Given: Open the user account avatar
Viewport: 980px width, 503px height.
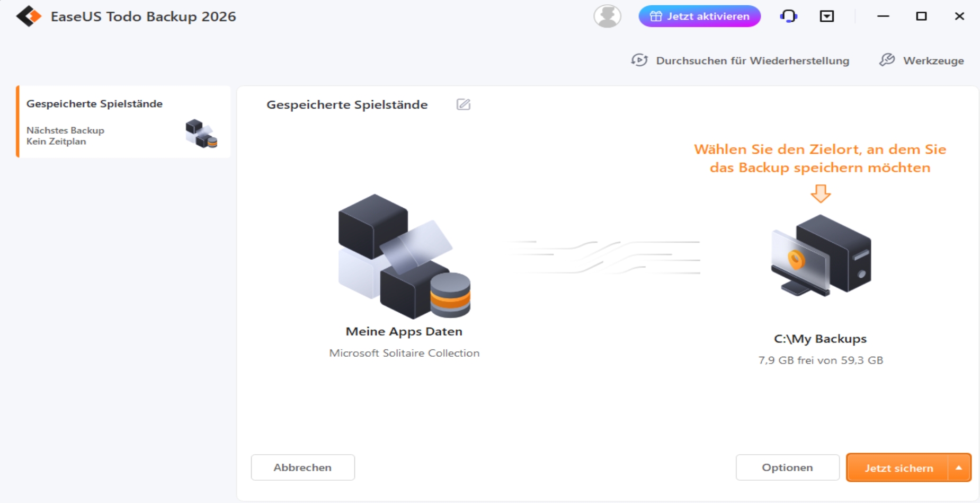Looking at the screenshot, I should (607, 16).
